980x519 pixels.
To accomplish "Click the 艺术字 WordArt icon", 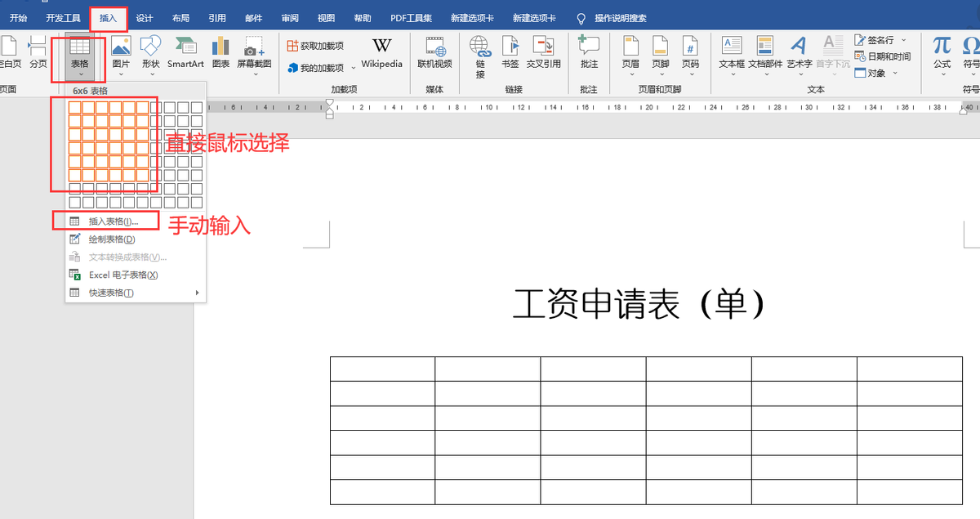I will click(799, 47).
